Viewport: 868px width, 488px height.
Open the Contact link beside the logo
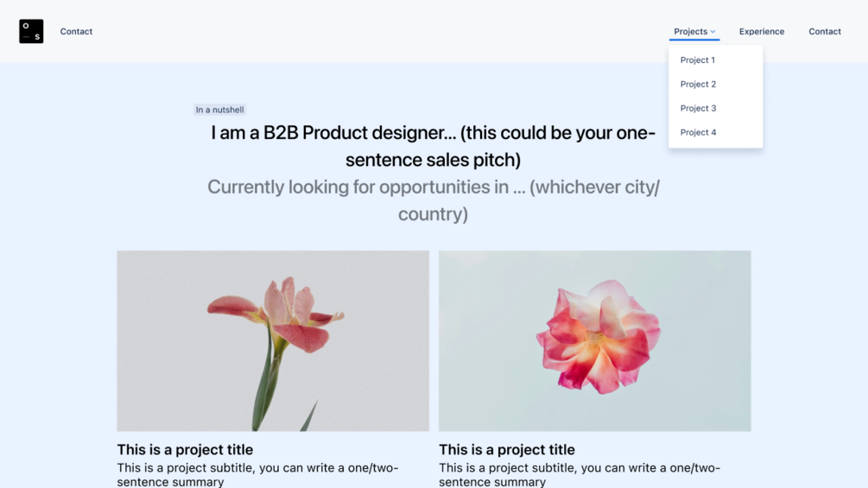76,32
